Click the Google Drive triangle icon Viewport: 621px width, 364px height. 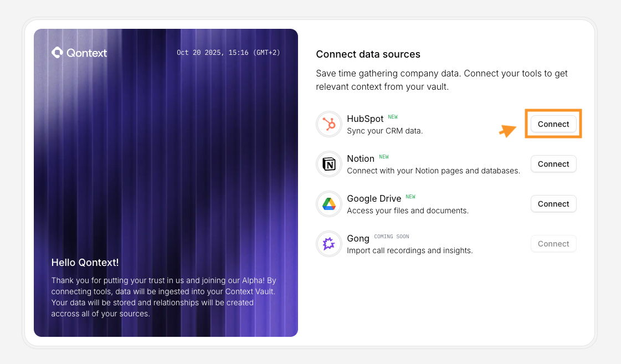coord(329,204)
